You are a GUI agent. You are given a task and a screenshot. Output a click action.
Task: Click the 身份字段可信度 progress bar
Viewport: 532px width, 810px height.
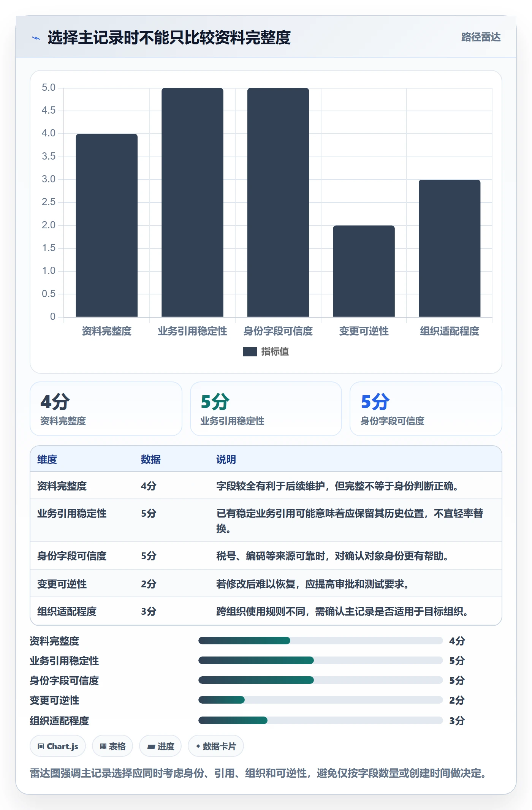[x=320, y=680]
